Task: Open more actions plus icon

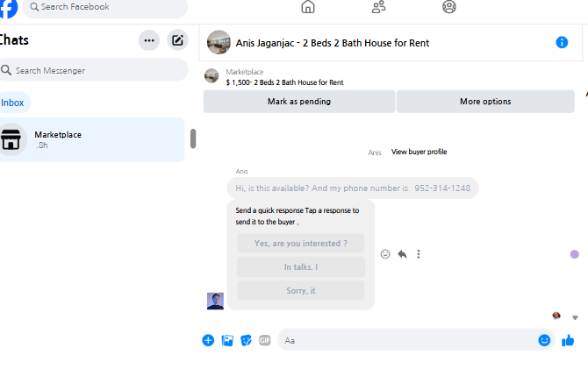Action: 208,340
